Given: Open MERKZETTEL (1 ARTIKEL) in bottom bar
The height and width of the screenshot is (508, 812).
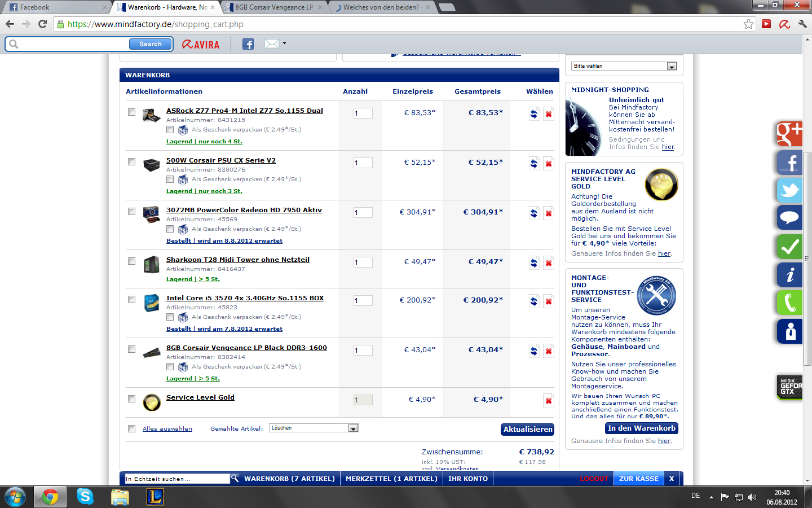Looking at the screenshot, I should pos(391,479).
